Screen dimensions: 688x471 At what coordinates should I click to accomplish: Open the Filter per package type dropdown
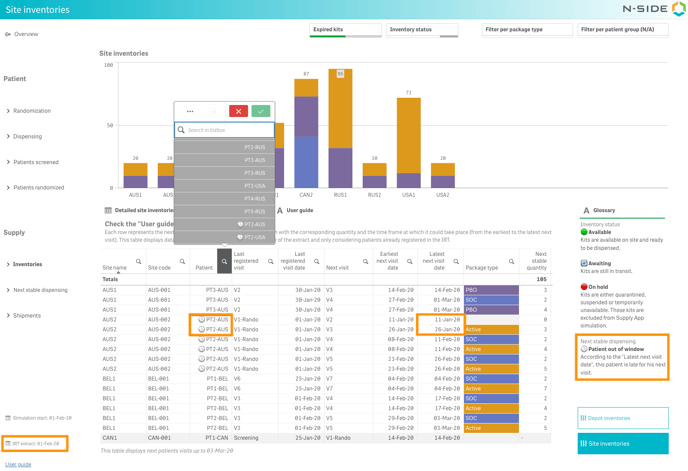pyautogui.click(x=527, y=30)
